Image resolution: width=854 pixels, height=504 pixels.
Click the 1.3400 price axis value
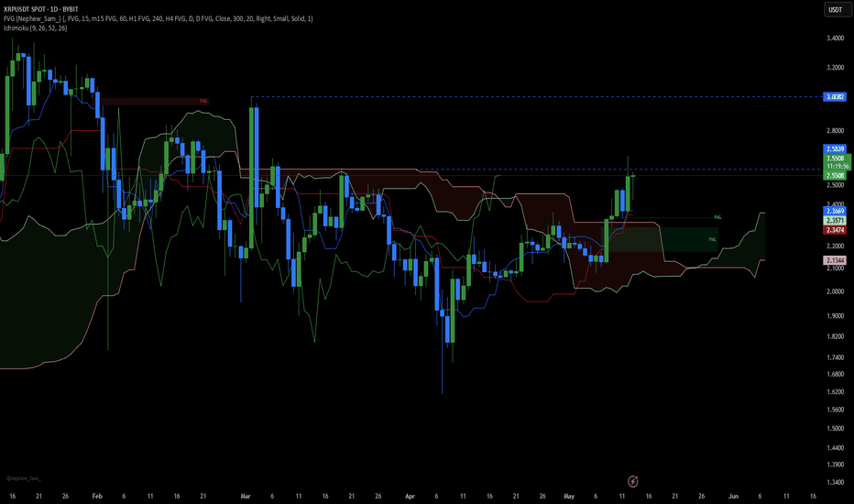[x=835, y=482]
